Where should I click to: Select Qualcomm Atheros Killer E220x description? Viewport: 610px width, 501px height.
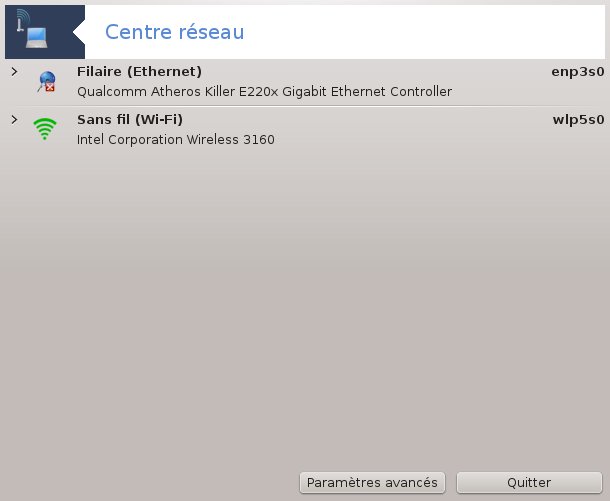[x=265, y=92]
